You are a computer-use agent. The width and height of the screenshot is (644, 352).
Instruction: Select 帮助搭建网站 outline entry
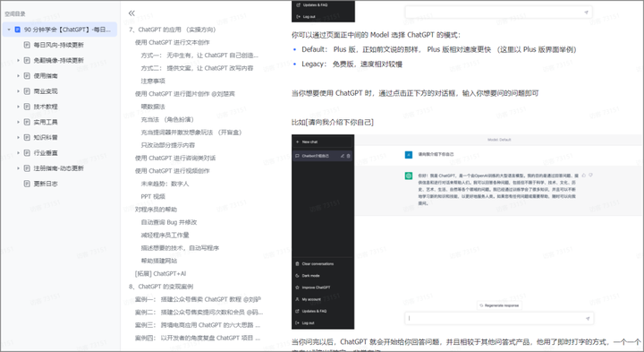[x=159, y=261]
